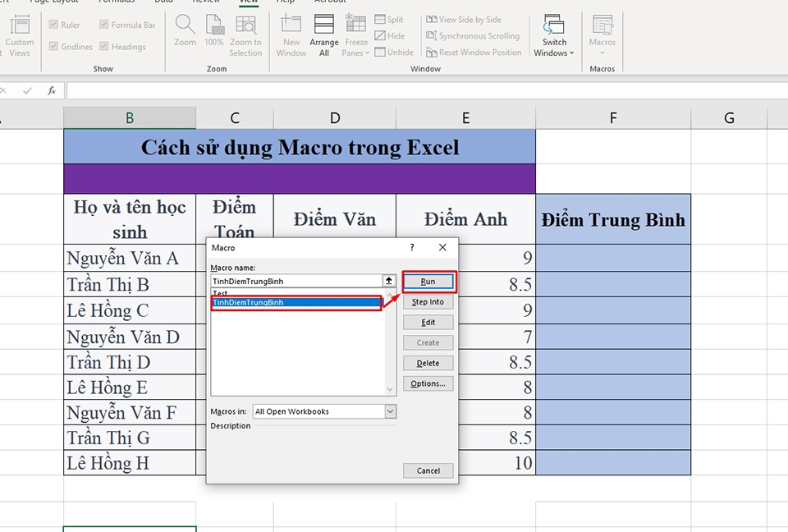Split the worksheet window
The width and height of the screenshot is (788, 532).
(x=389, y=20)
